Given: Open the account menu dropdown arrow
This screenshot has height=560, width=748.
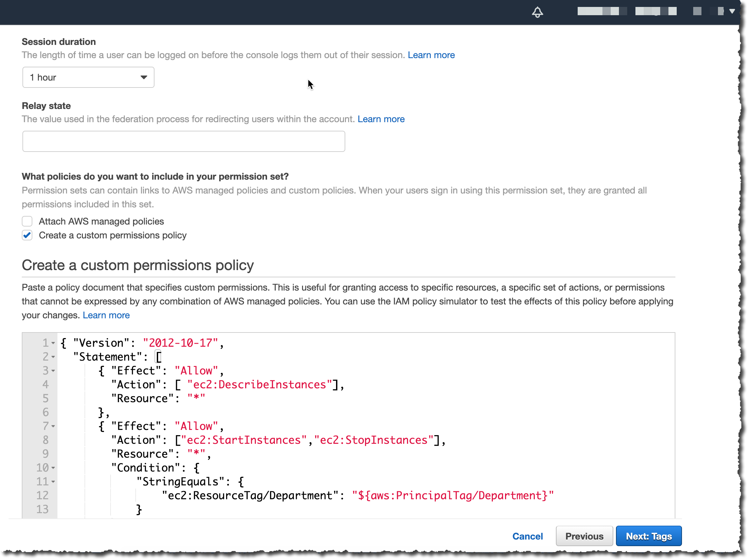Looking at the screenshot, I should 732,12.
